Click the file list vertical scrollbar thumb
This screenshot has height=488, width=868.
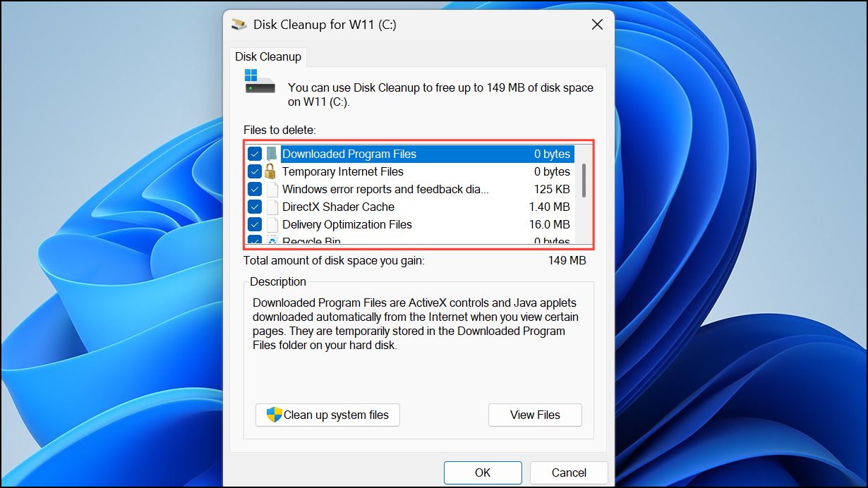(584, 181)
